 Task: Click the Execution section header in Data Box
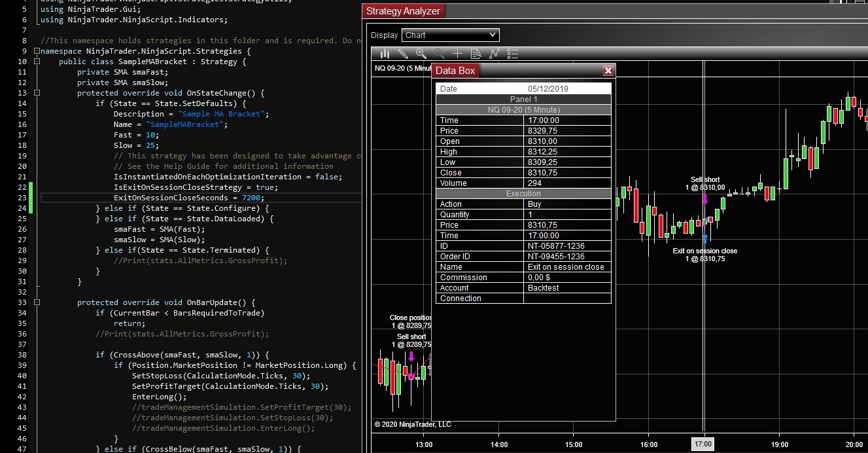523,194
